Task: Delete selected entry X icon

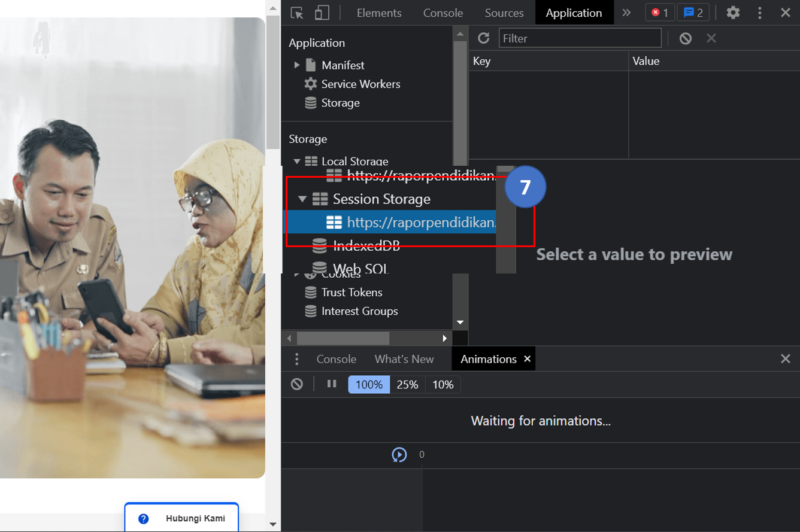Action: click(711, 38)
